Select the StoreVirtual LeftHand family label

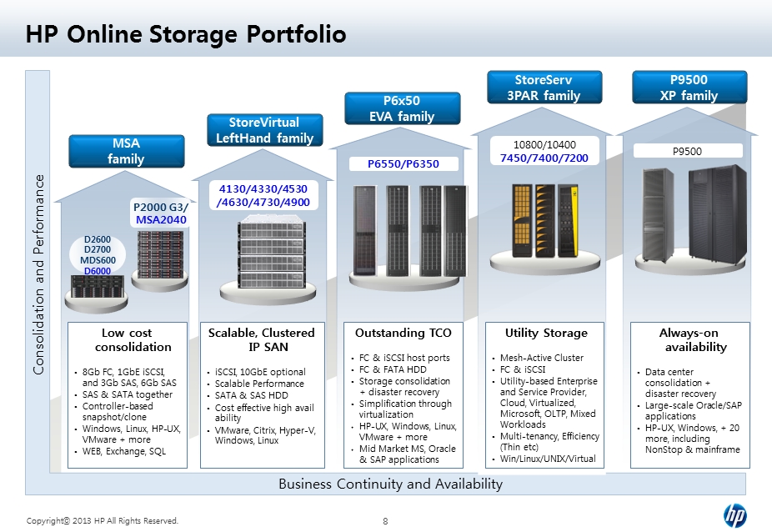tap(265, 130)
